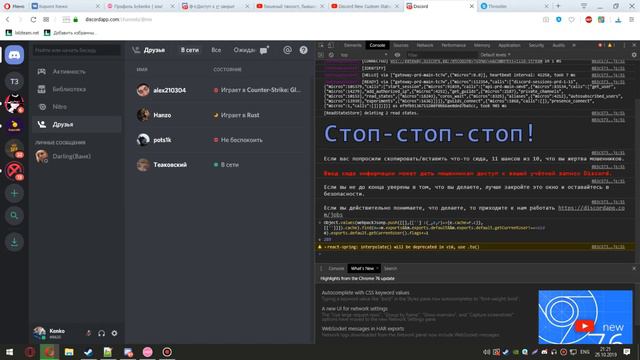The height and width of the screenshot is (360, 640).
Task: Toggle the live expression eye icon
Action: click(x=397, y=55)
